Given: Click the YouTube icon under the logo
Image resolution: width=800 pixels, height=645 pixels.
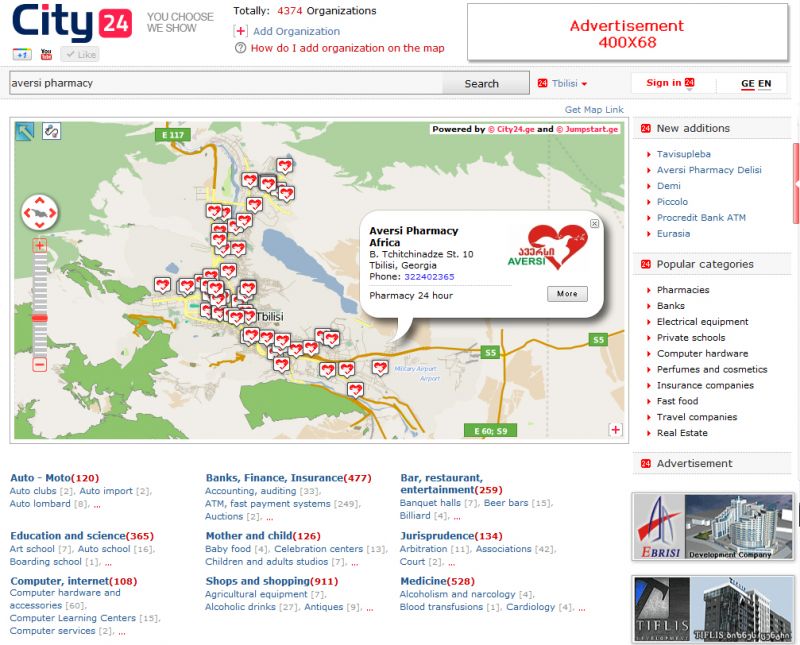Looking at the screenshot, I should 46,54.
